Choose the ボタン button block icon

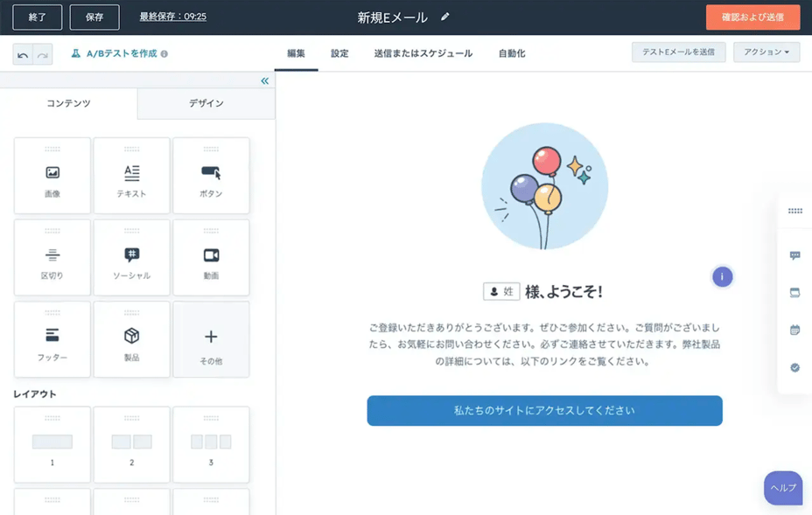point(211,175)
